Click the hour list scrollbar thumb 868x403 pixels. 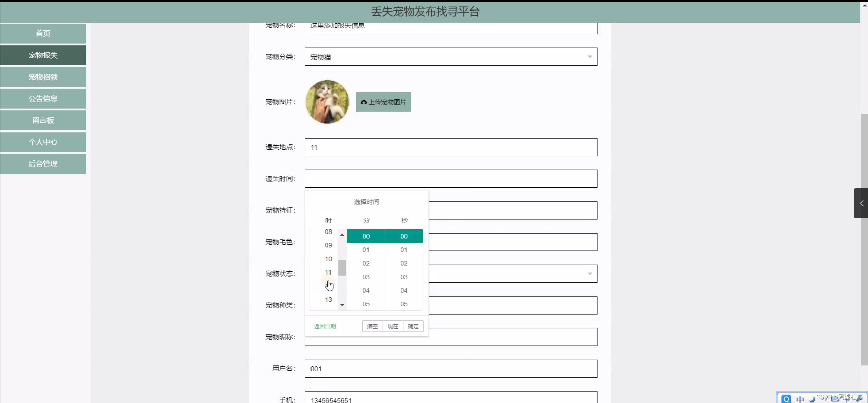pyautogui.click(x=342, y=268)
